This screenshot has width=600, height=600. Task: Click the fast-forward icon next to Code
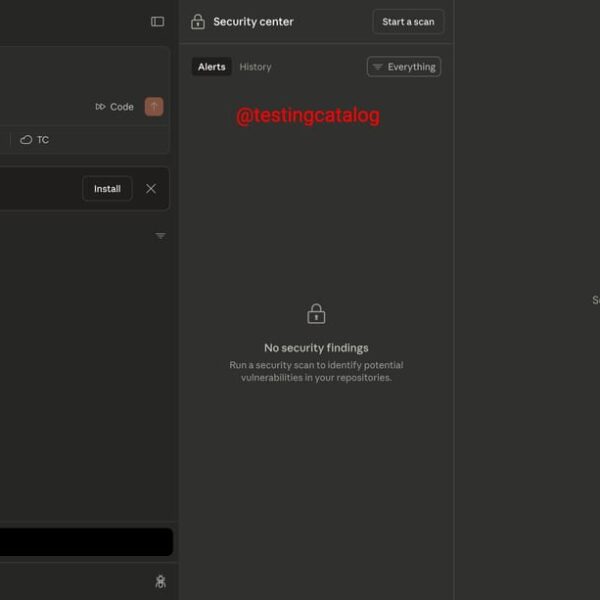click(100, 107)
